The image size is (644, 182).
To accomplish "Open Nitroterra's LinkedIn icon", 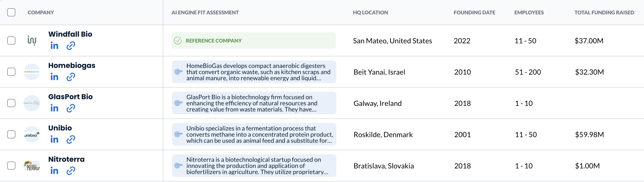I will click(x=54, y=171).
